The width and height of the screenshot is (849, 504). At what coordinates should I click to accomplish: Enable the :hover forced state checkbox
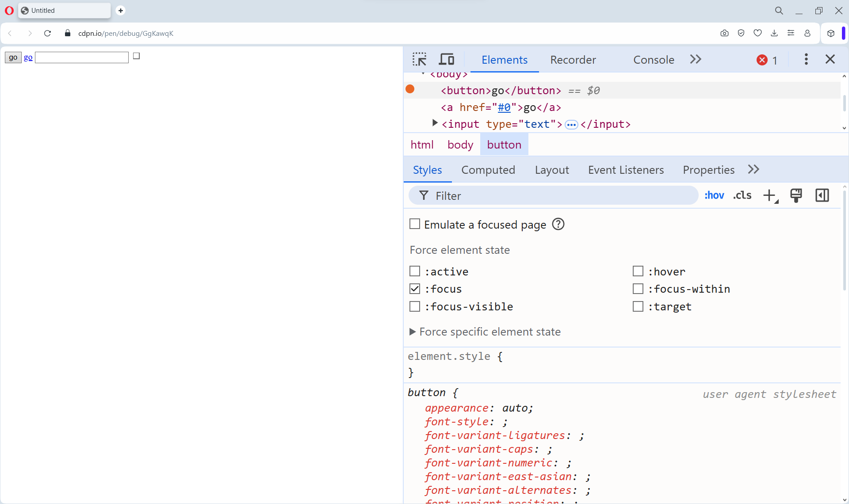[x=638, y=271]
